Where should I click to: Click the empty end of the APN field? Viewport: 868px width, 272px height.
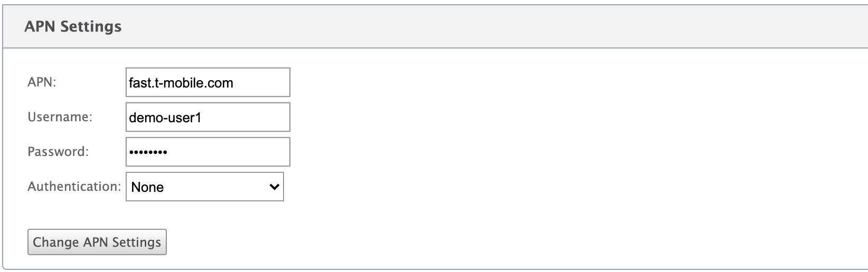(262, 82)
